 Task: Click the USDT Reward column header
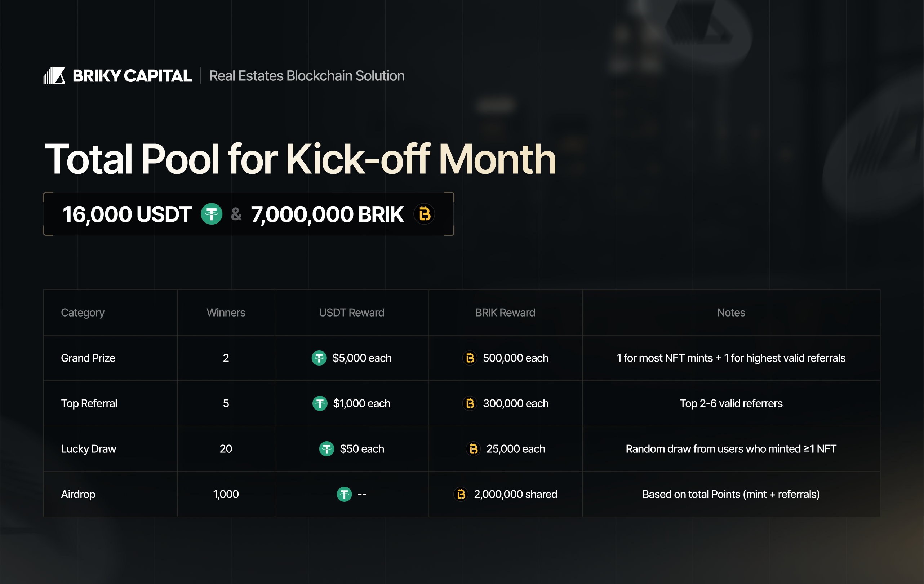click(x=351, y=313)
